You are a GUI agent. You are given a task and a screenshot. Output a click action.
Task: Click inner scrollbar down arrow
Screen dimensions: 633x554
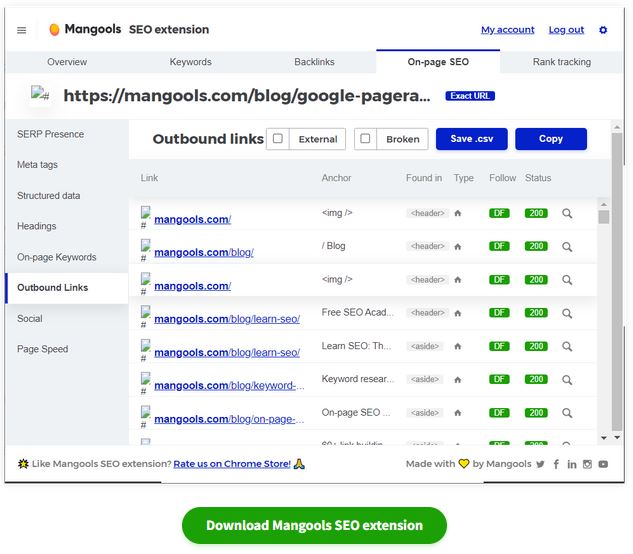pos(604,438)
